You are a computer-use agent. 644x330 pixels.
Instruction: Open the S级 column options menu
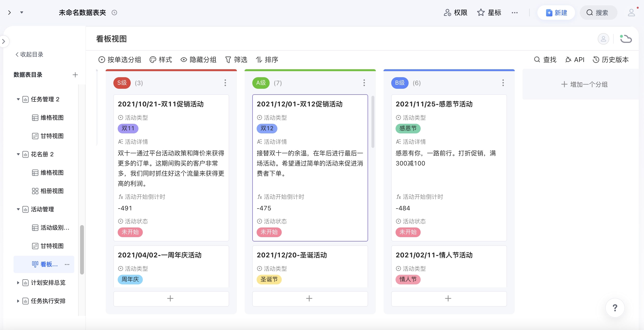point(225,83)
